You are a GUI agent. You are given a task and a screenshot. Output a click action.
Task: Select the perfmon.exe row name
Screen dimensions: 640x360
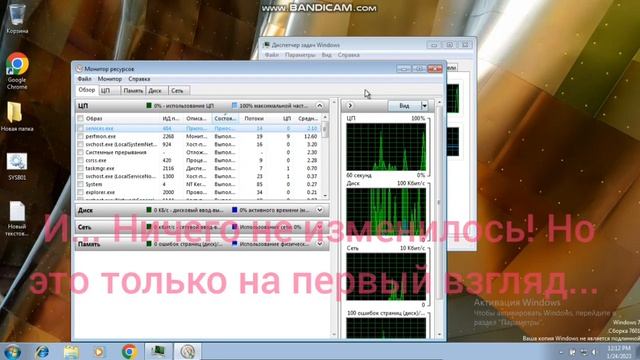tap(101, 136)
